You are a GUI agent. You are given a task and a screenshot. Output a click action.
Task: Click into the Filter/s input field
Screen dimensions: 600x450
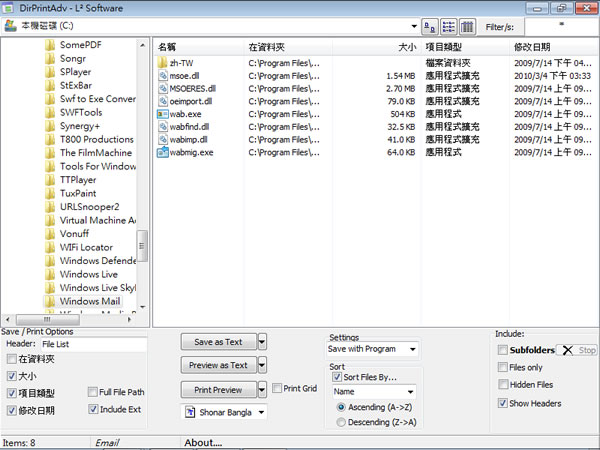pyautogui.click(x=561, y=26)
